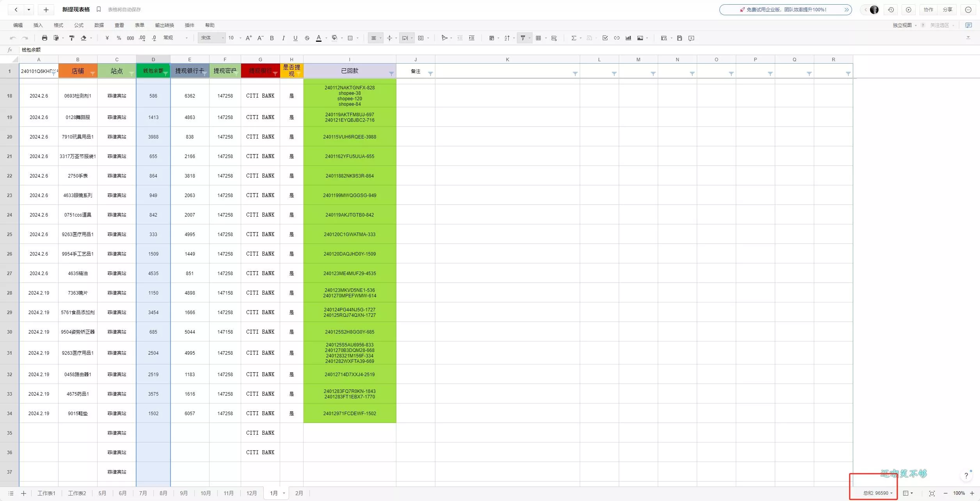This screenshot has width=980, height=501.
Task: Open the font name dropdown 宋体
Action: tap(212, 38)
